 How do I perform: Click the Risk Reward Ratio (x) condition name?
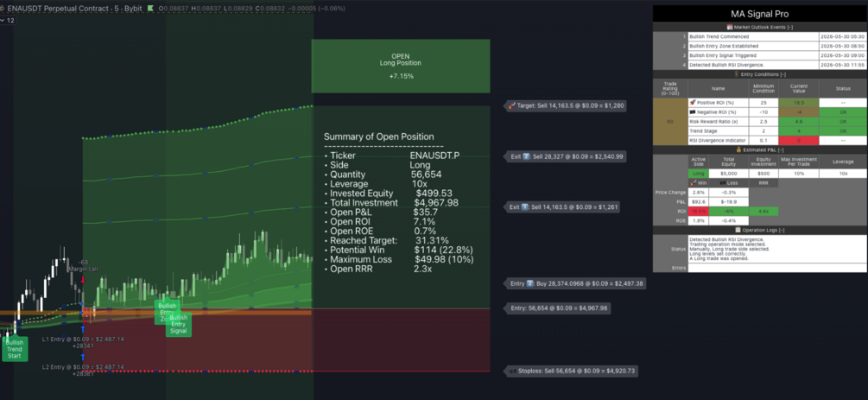[x=718, y=121]
